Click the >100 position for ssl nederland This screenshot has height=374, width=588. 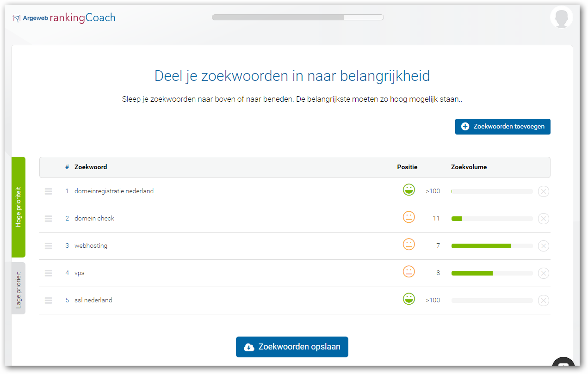click(433, 300)
